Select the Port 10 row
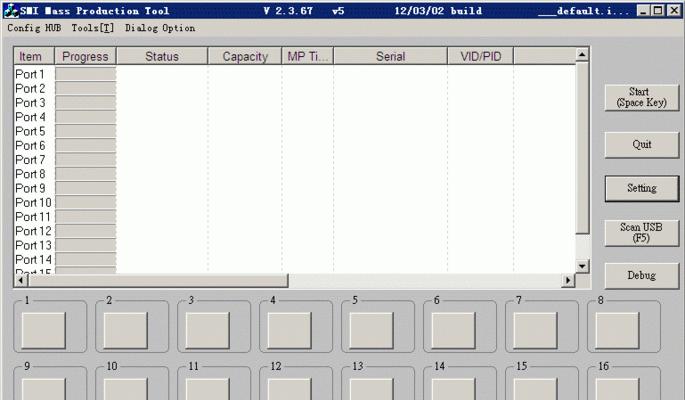The image size is (685, 400). coord(295,203)
